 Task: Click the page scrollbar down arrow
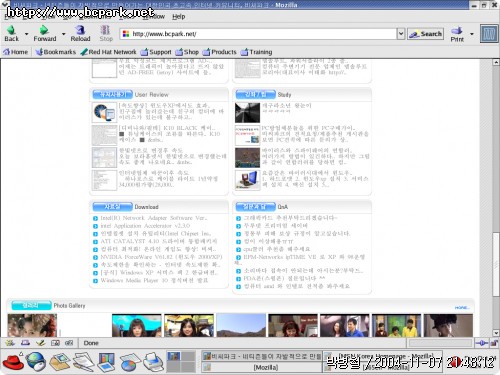tap(496, 332)
